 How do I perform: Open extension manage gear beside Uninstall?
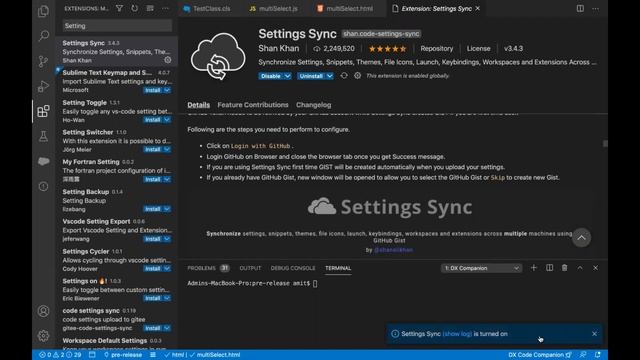point(358,76)
